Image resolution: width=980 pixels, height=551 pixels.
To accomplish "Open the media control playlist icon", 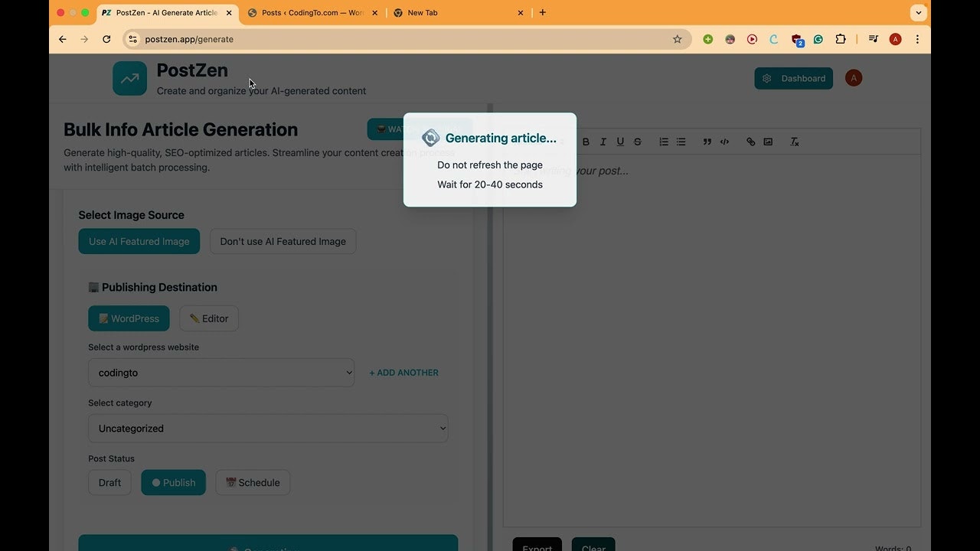I will click(873, 39).
